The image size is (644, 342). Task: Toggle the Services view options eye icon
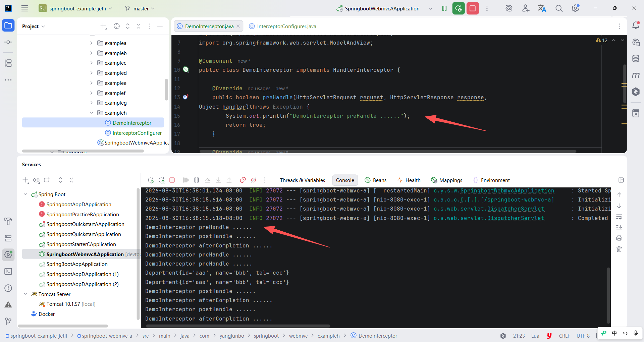(x=36, y=180)
